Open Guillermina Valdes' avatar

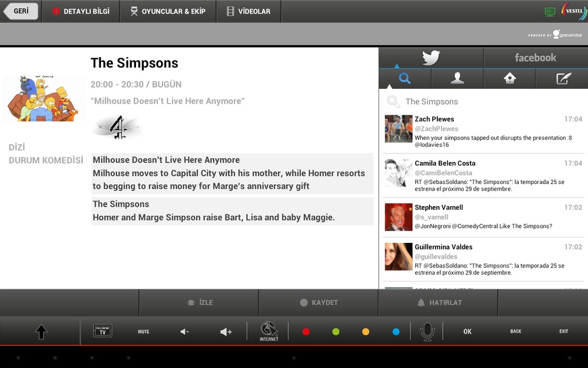[x=399, y=256]
